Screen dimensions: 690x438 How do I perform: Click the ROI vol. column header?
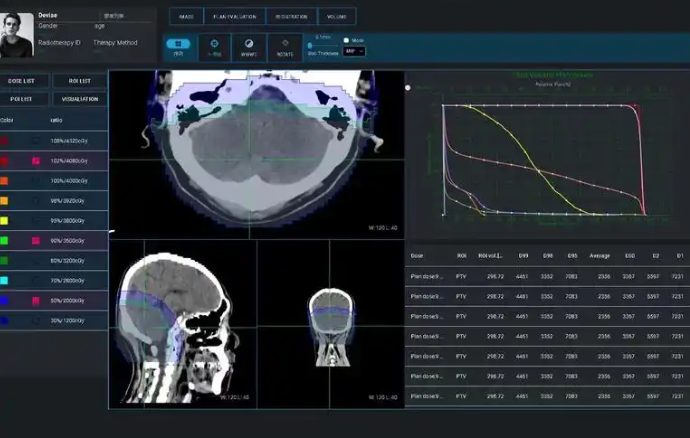[490, 256]
